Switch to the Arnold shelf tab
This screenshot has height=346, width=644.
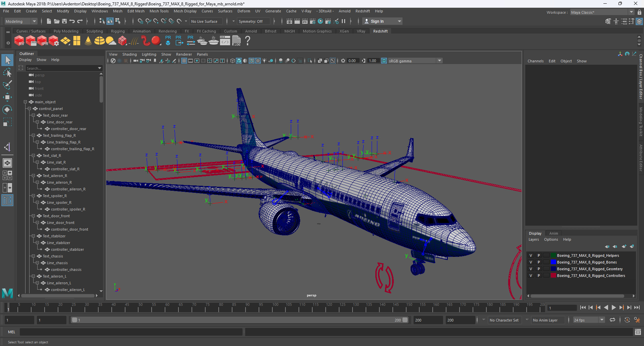[251, 31]
